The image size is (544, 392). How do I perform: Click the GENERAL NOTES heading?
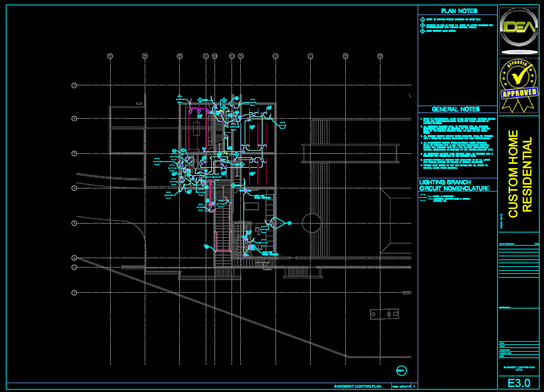457,109
